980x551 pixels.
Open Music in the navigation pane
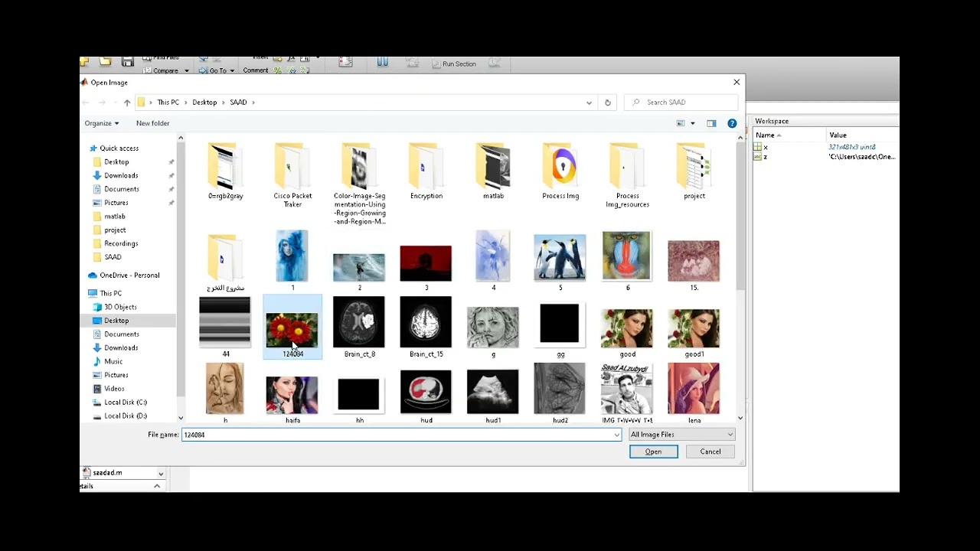pos(113,361)
